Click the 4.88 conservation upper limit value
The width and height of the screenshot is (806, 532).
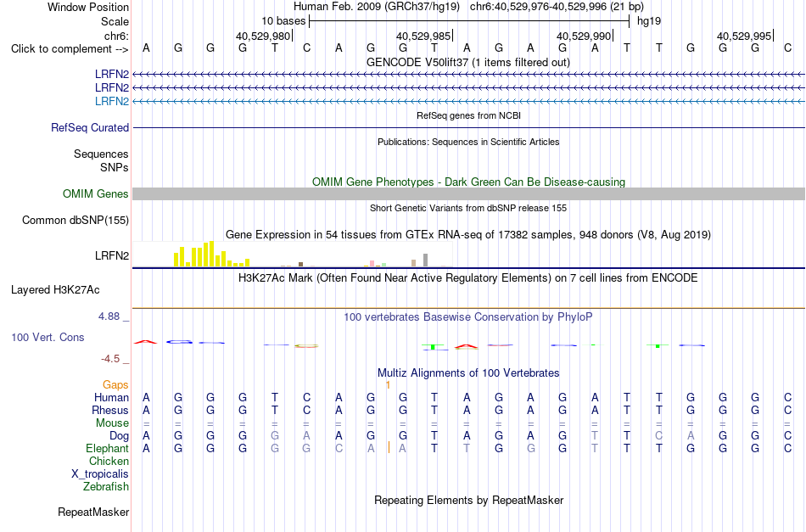(x=109, y=316)
